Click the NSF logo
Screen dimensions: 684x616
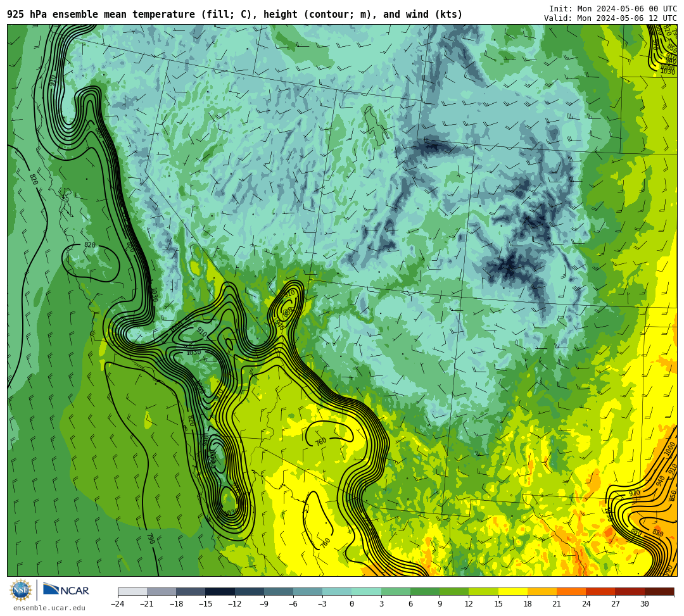[x=21, y=590]
